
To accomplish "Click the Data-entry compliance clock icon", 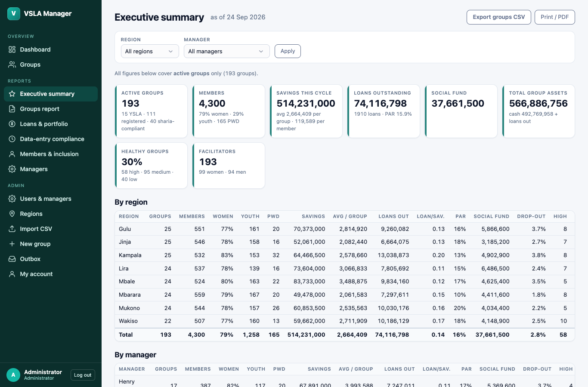I will tap(12, 139).
